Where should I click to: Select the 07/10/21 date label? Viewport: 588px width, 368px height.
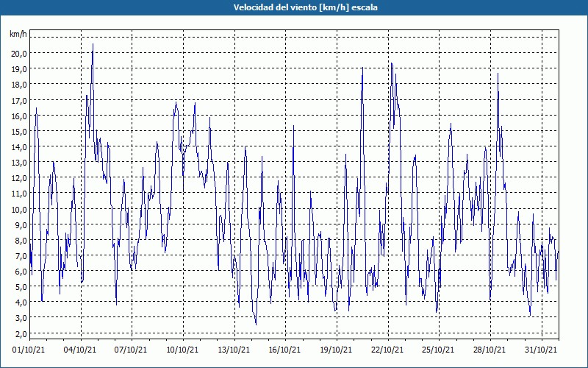[x=131, y=350]
